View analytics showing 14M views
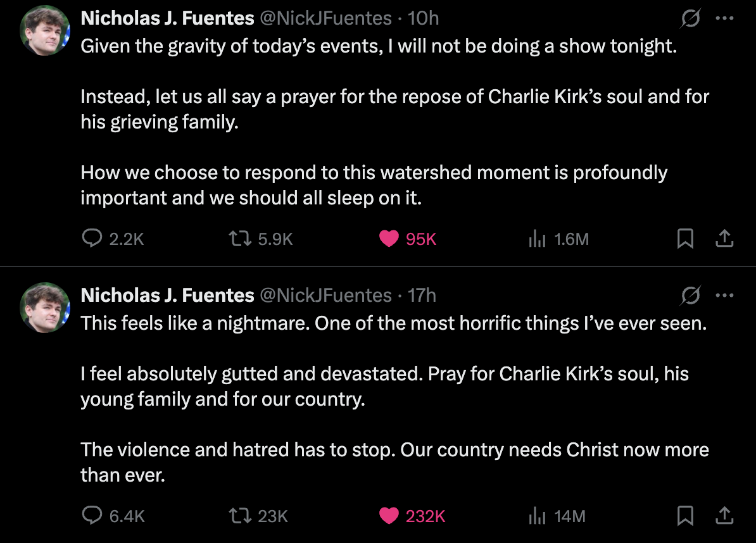The width and height of the screenshot is (756, 543). coord(536,516)
